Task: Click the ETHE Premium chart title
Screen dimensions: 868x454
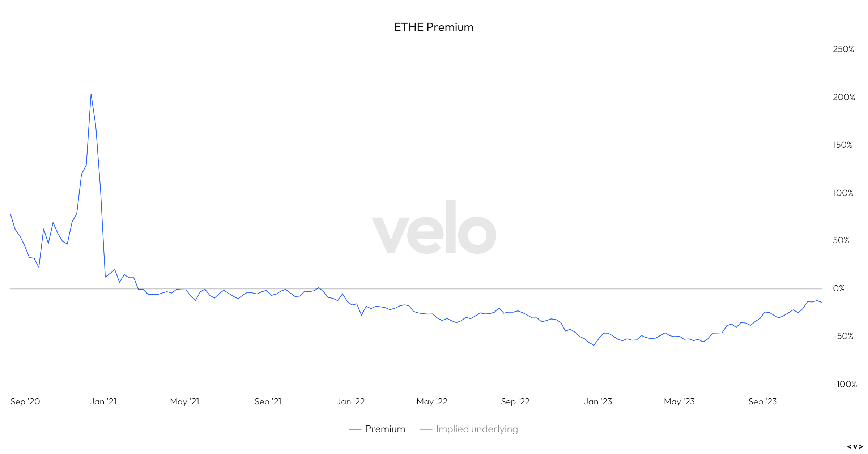Action: (x=434, y=27)
